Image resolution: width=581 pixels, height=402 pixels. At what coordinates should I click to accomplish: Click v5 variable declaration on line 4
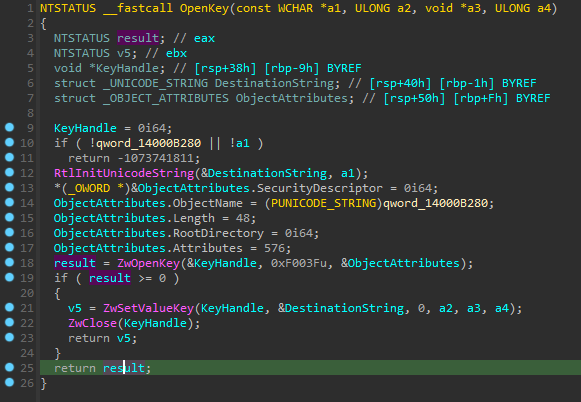pyautogui.click(x=124, y=53)
